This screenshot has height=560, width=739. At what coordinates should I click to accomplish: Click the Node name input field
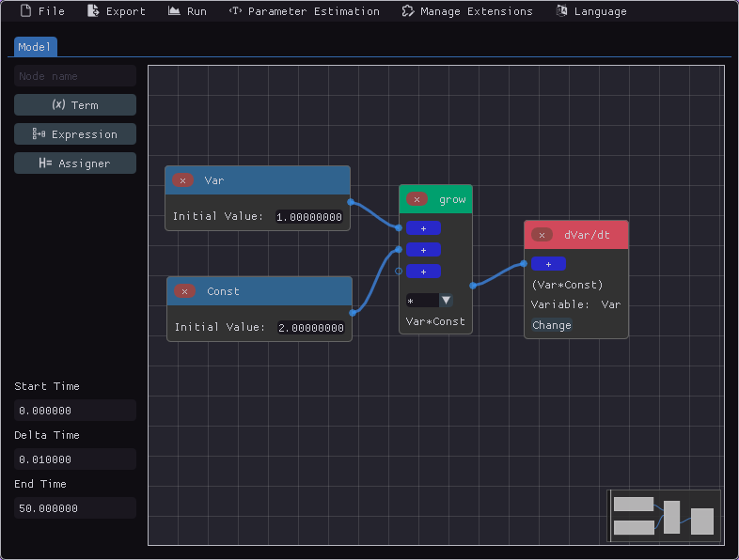point(75,76)
